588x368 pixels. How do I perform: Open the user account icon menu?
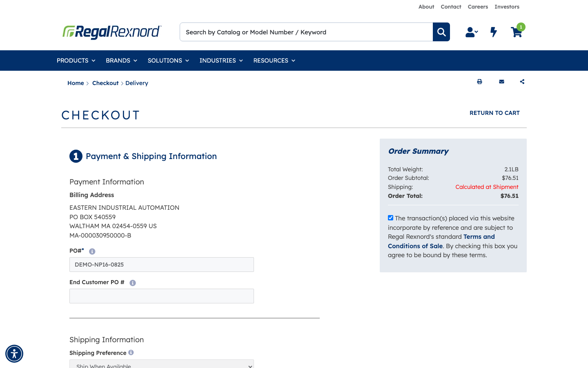tap(472, 32)
